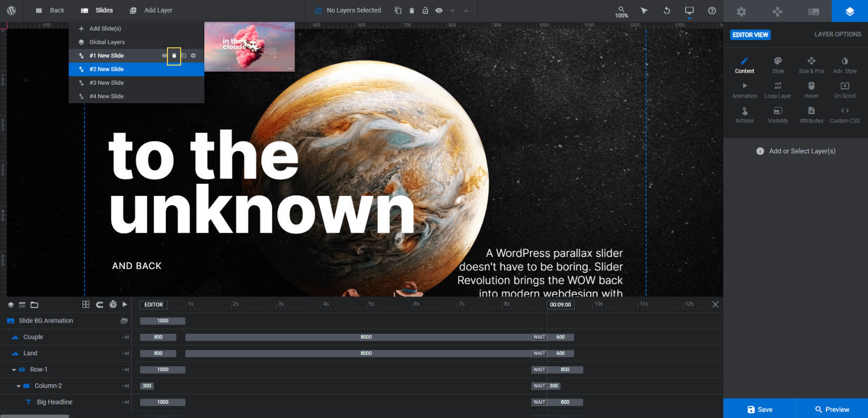Screen dimensions: 868x418
Task: Play the timeline animation
Action: tap(125, 304)
